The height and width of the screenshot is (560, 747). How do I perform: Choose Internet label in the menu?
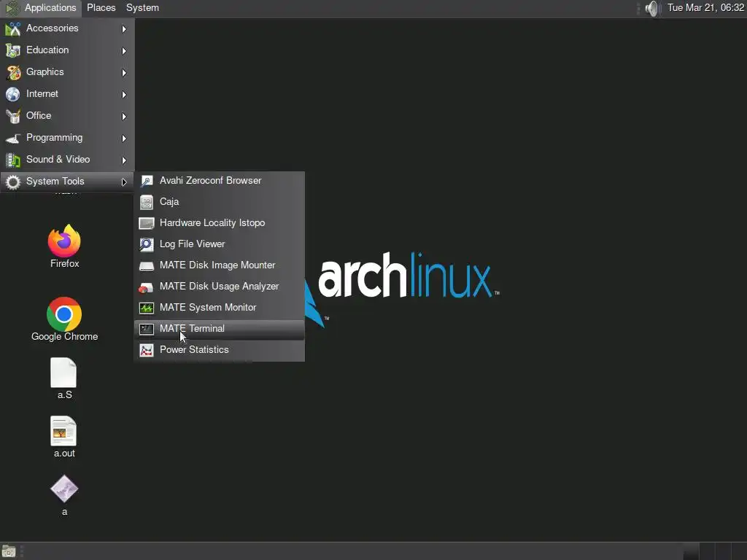coord(42,94)
